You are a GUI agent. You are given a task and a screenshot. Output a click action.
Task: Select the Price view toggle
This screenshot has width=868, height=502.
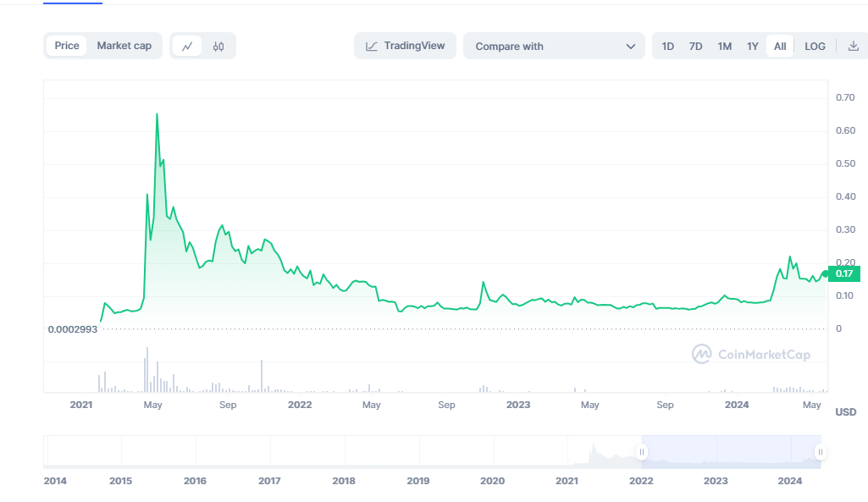[67, 46]
